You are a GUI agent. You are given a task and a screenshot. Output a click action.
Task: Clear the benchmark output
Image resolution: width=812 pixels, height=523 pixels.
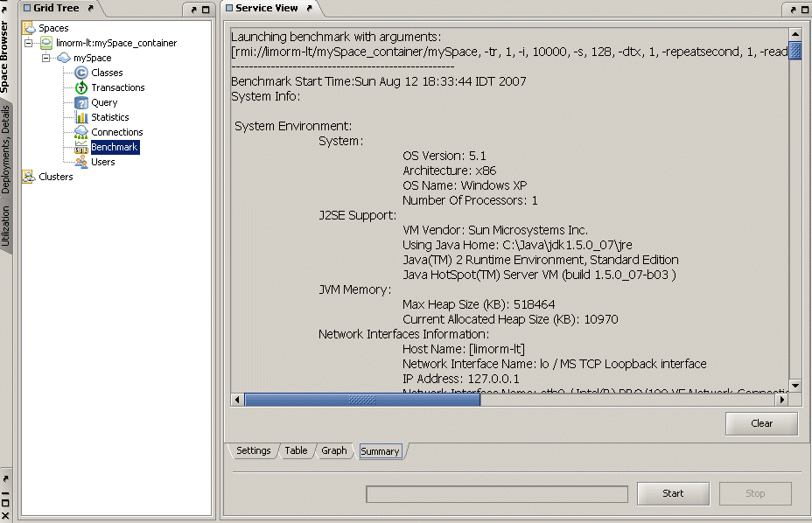point(761,423)
